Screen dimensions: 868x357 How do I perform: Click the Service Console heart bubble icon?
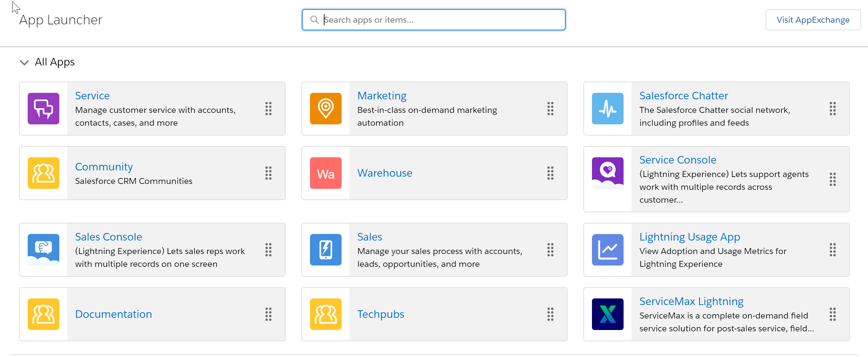click(607, 173)
